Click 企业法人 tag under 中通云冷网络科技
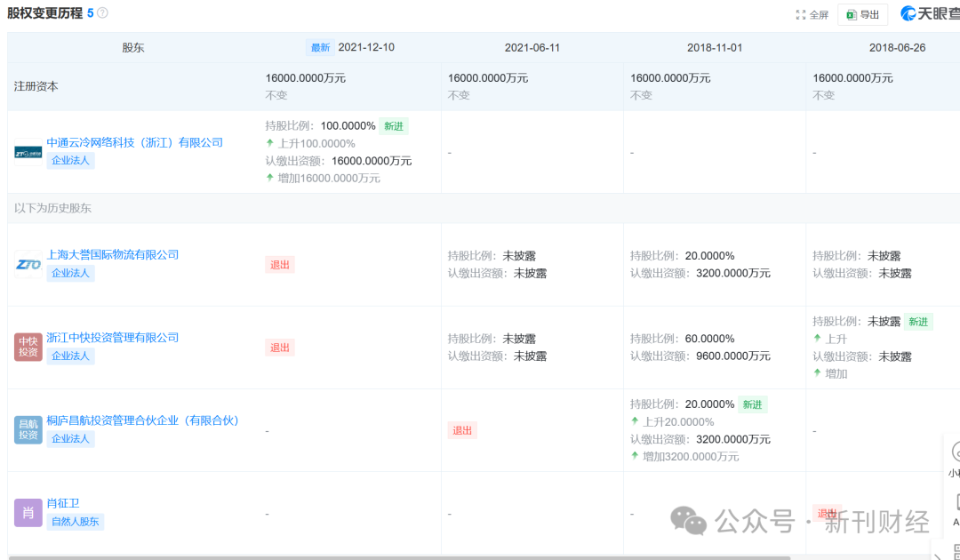960x560 pixels. pos(70,160)
